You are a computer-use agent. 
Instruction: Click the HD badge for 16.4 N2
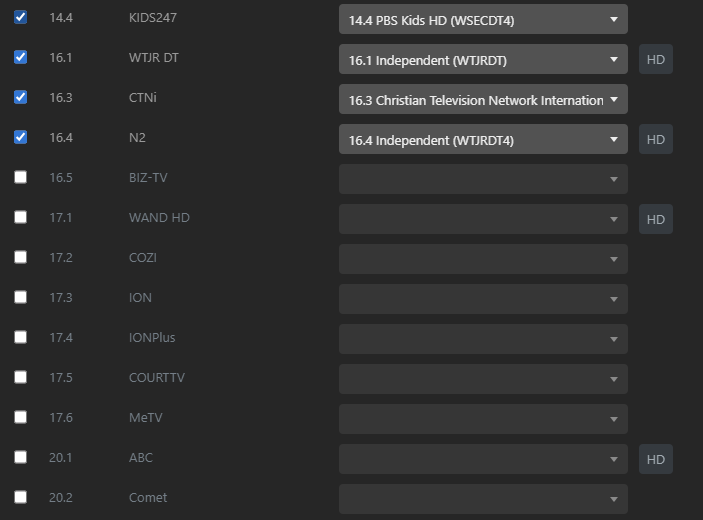point(656,139)
